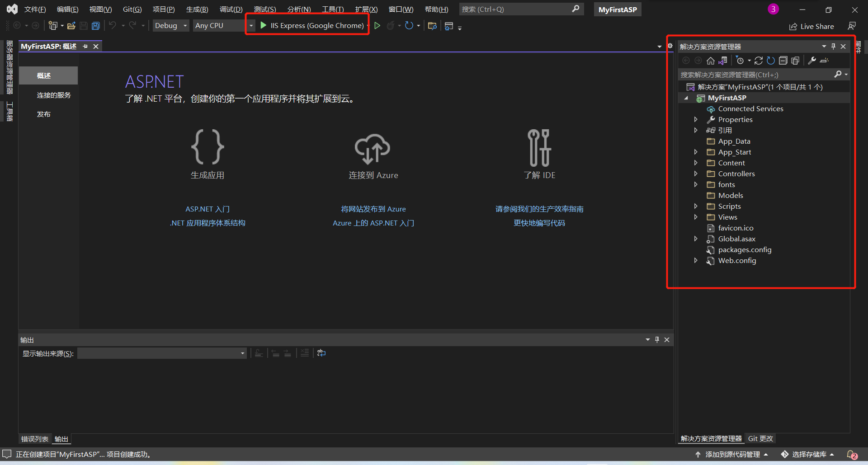Toggle word wrap in the Output panel
The width and height of the screenshot is (868, 465).
coord(321,353)
